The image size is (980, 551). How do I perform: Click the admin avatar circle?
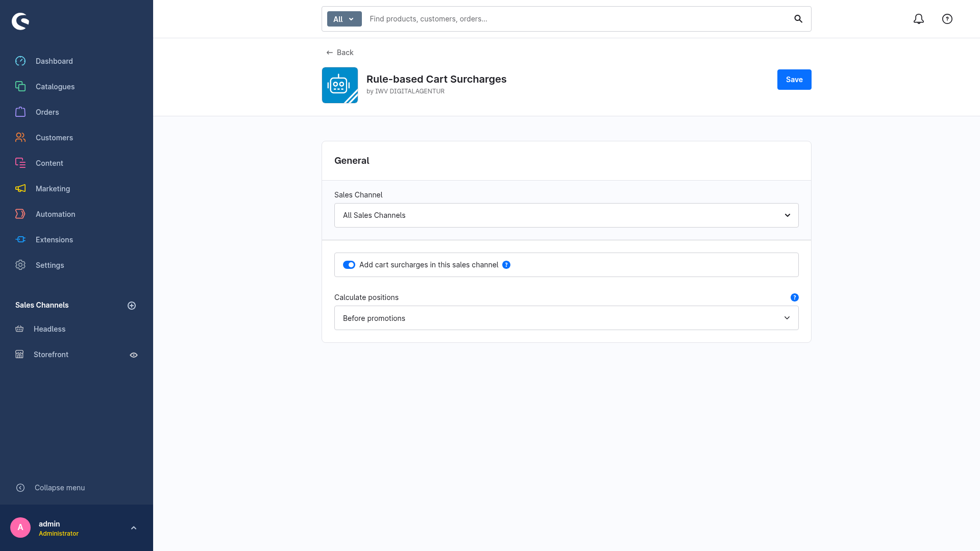click(x=20, y=528)
